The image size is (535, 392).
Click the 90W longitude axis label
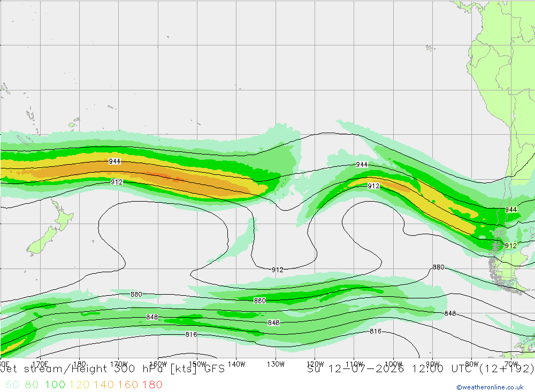tap(433, 364)
